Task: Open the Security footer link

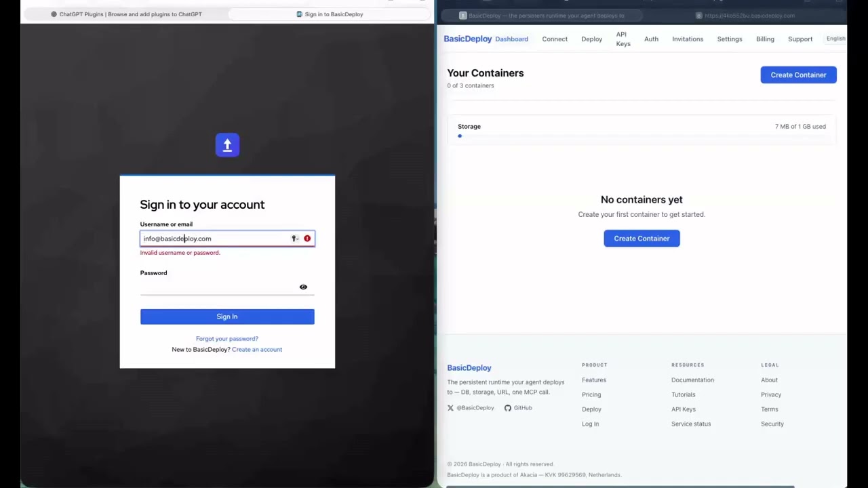Action: click(x=772, y=424)
